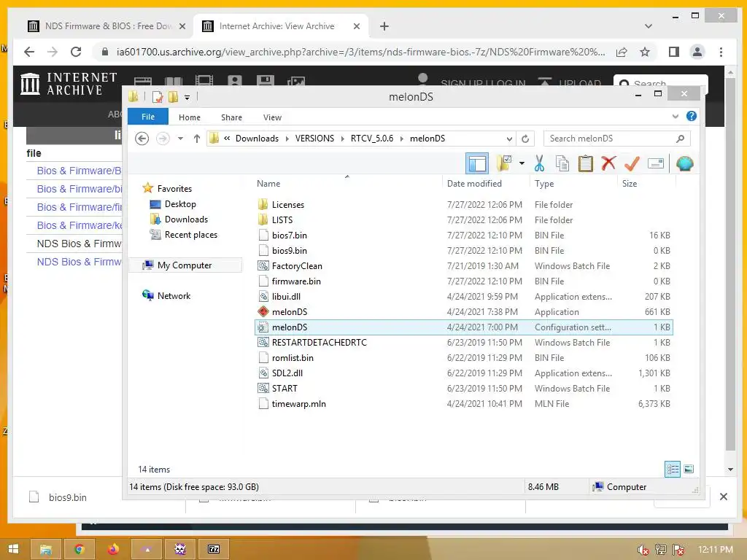747x560 pixels.
Task: Switch to Details view button
Action: 672,469
